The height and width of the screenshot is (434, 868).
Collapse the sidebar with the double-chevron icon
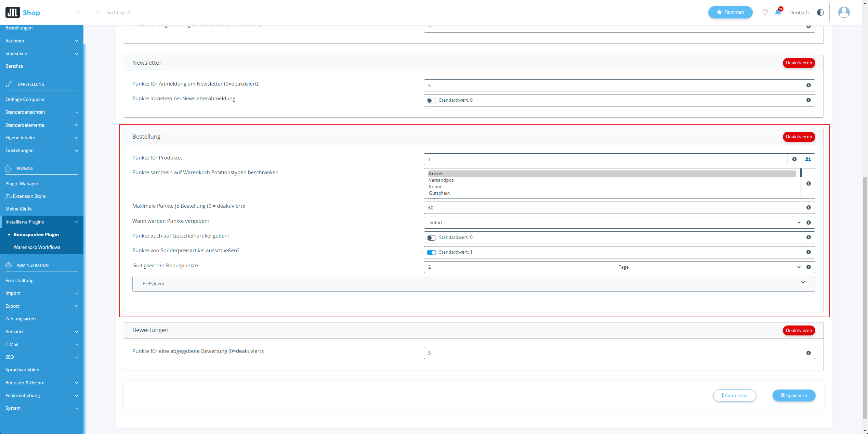(x=78, y=12)
